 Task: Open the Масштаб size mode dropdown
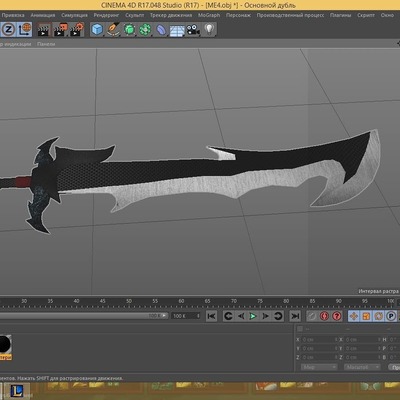362,367
